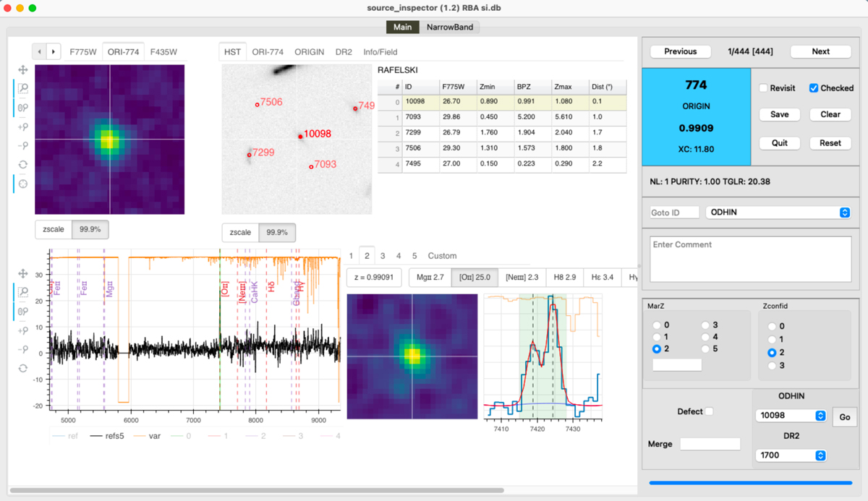The height and width of the screenshot is (501, 868).
Task: Open the ODHIN catalog dropdown beside Goto ID
Action: tap(778, 213)
